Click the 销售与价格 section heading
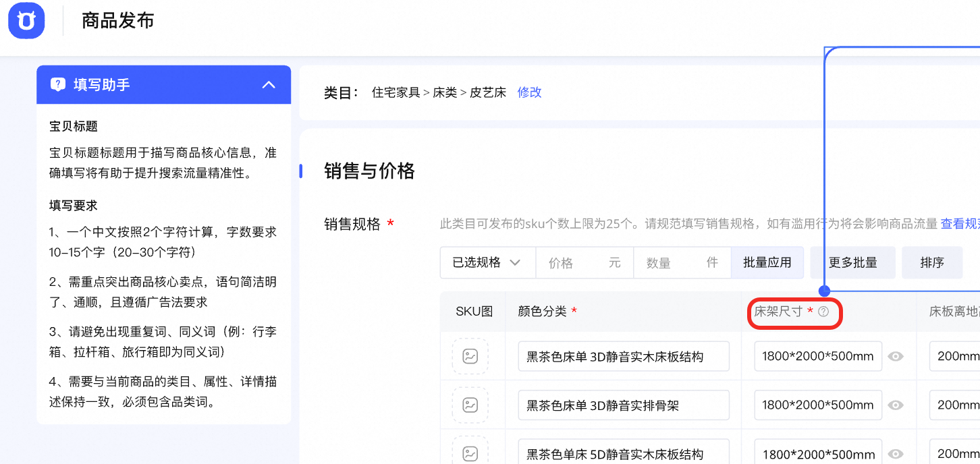Screen dimensions: 980x464 pos(369,171)
